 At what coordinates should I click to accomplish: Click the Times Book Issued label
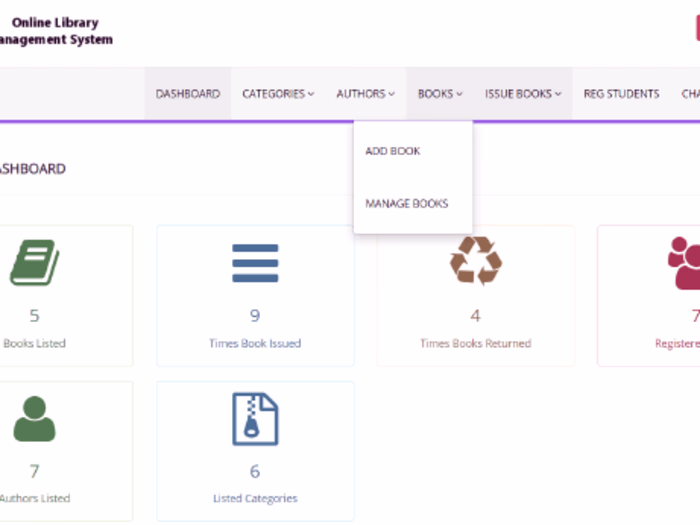pos(255,343)
